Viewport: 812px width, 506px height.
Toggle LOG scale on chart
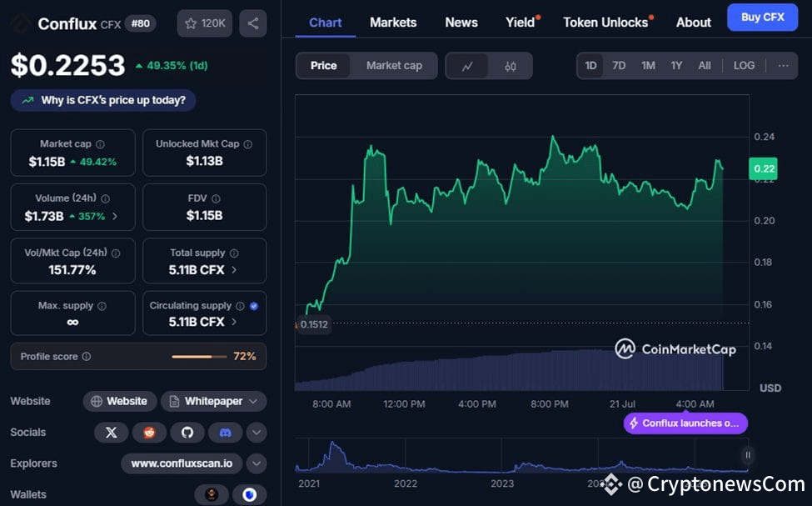pos(744,66)
